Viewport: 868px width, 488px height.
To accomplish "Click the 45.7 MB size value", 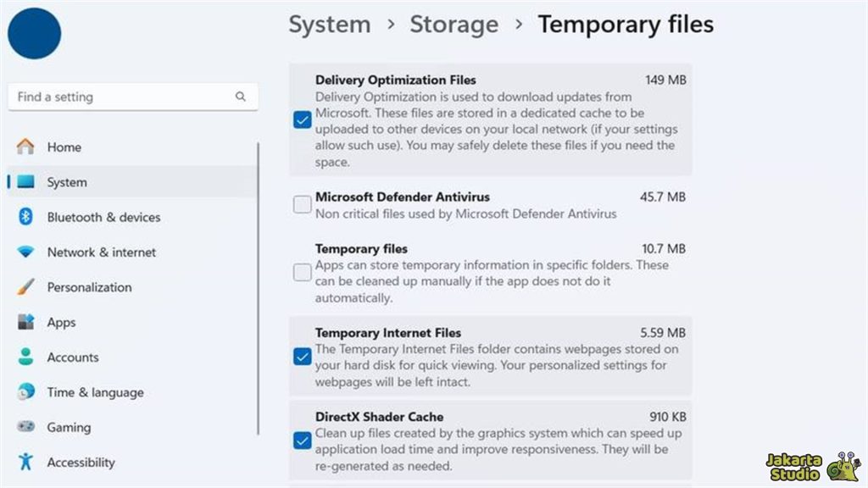I will pyautogui.click(x=663, y=197).
